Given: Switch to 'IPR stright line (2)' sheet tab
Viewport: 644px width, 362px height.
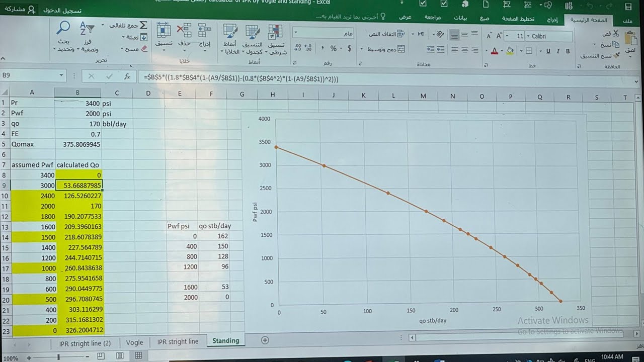Looking at the screenshot, I should click(85, 343).
